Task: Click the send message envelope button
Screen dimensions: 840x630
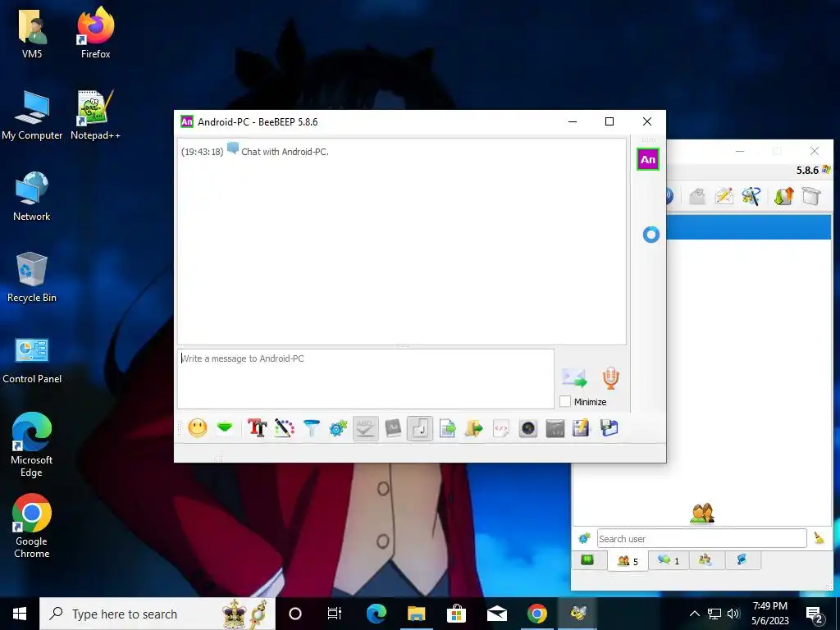Action: (x=574, y=377)
